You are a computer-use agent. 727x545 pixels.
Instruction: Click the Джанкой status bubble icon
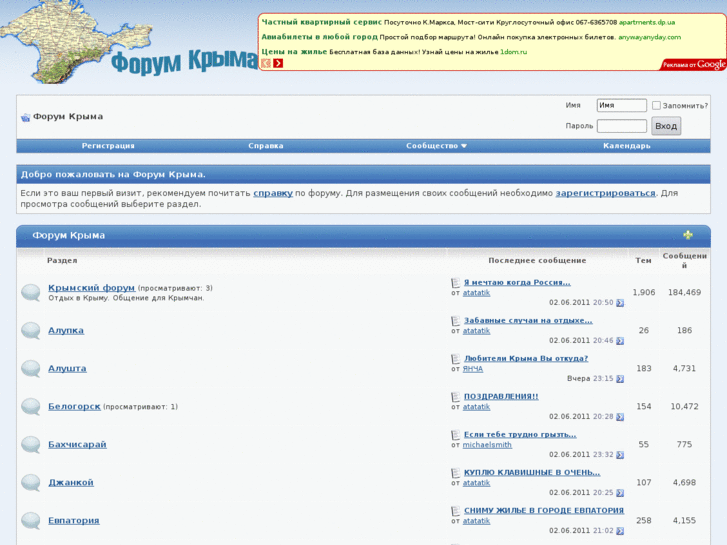click(31, 483)
